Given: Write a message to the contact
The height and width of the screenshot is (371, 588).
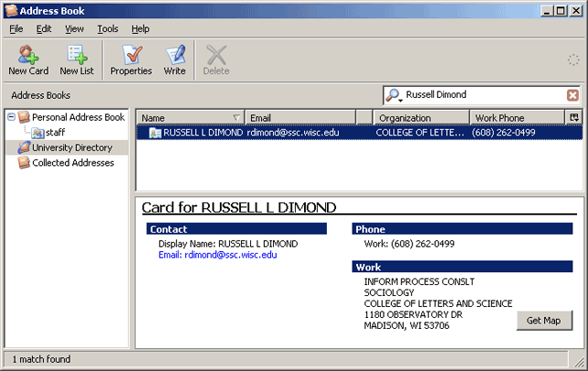Looking at the screenshot, I should 174,60.
